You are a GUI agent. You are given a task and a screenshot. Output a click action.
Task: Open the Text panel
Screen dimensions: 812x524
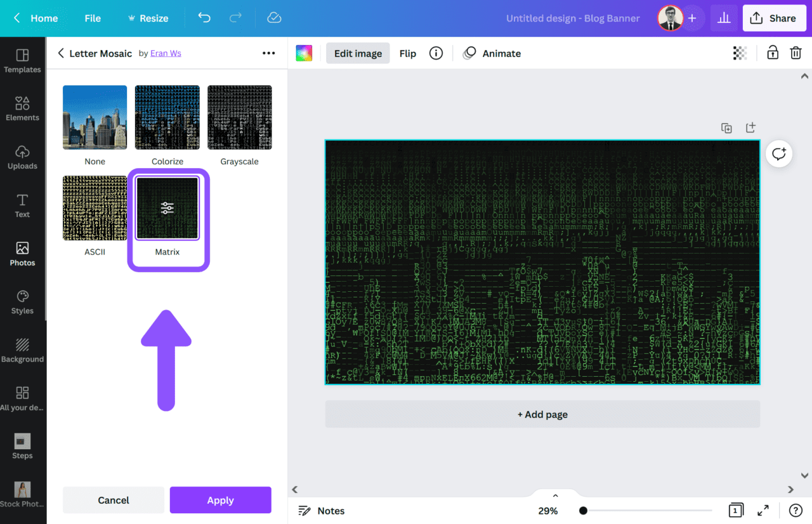(22, 206)
